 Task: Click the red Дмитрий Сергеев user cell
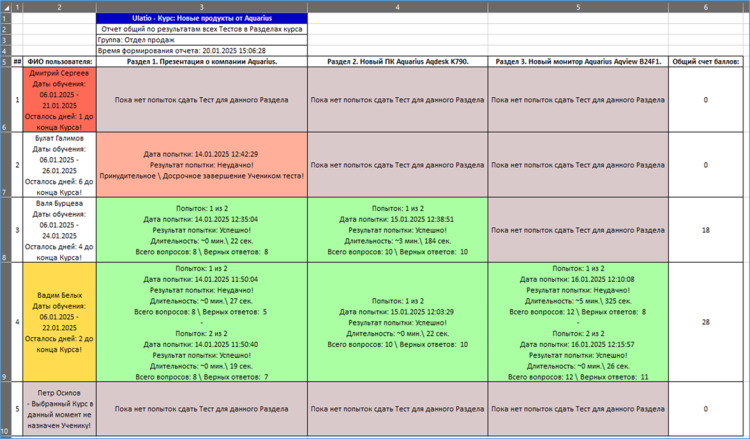coord(60,100)
